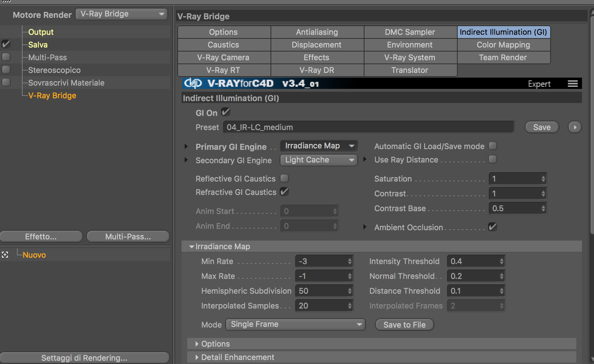Click the Min Rate value field
Image resolution: width=594 pixels, height=364 pixels.
click(x=321, y=261)
